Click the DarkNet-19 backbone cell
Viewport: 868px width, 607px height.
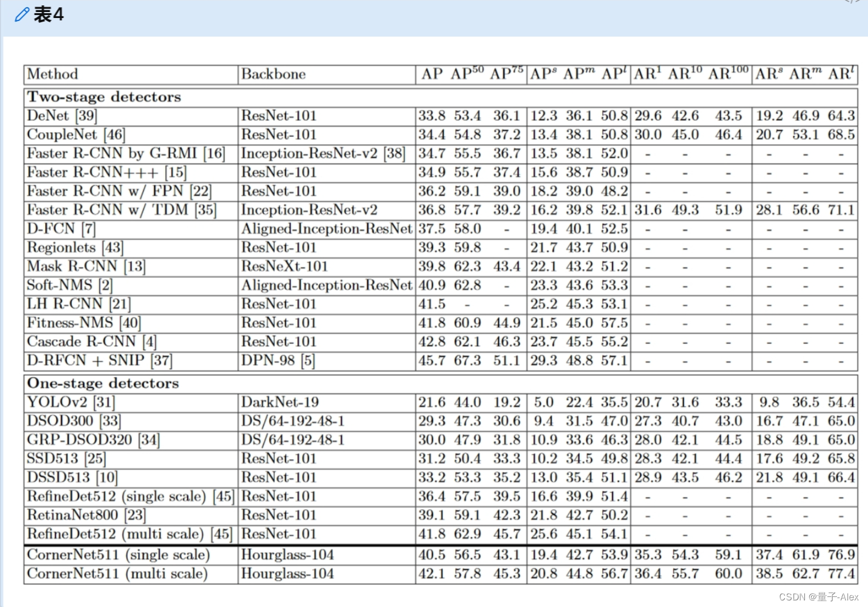coord(280,402)
